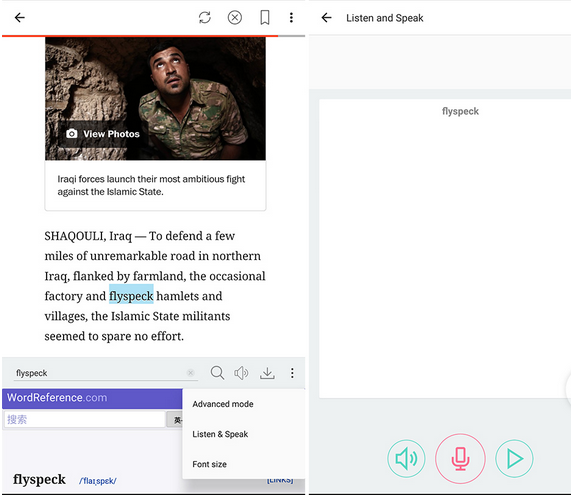Open the WordReference.com header link

click(x=57, y=397)
